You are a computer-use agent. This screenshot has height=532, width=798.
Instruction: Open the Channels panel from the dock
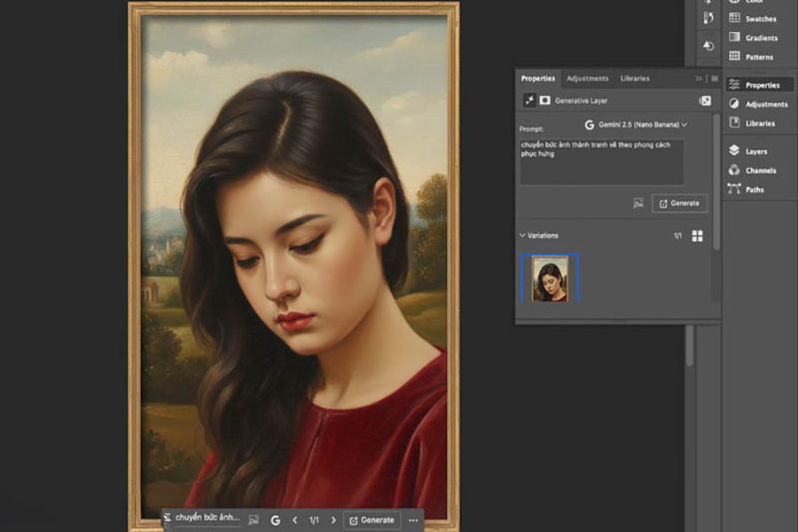pyautogui.click(x=751, y=170)
